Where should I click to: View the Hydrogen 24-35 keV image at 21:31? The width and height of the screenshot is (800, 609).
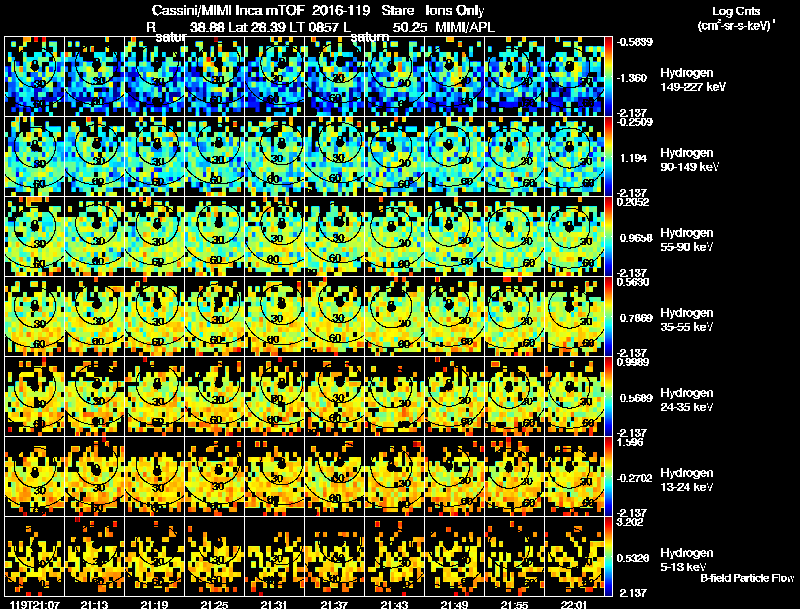click(274, 396)
